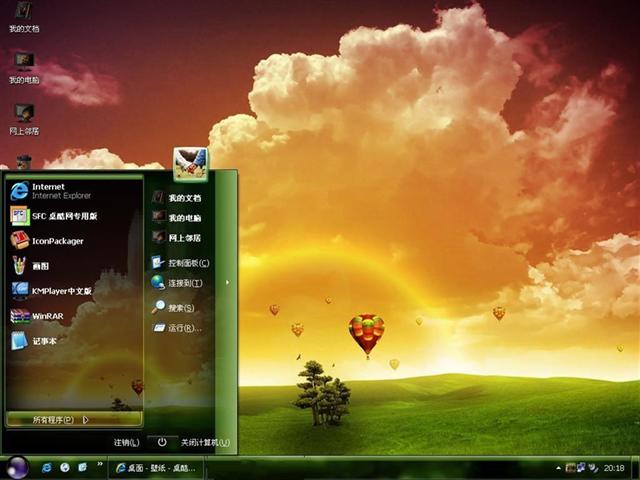
Task: Click the first system tray icon
Action: click(570, 468)
